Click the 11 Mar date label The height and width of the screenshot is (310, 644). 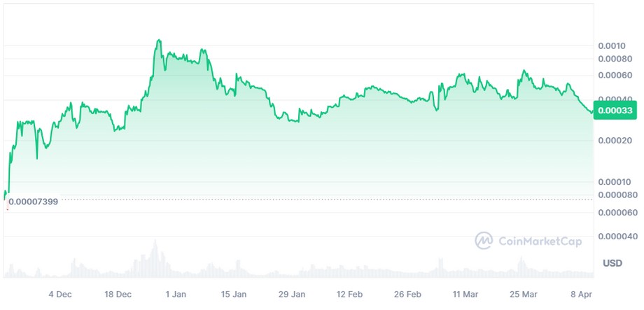[465, 294]
